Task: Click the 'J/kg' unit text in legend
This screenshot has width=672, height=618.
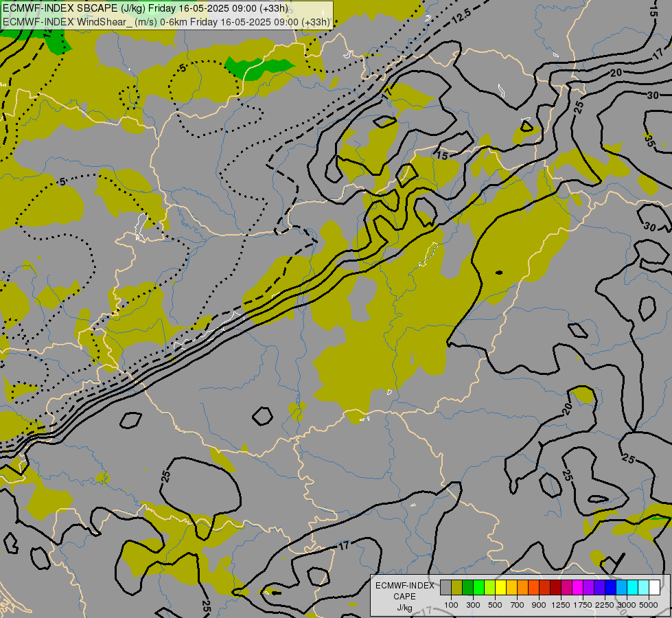Action: pyautogui.click(x=404, y=608)
